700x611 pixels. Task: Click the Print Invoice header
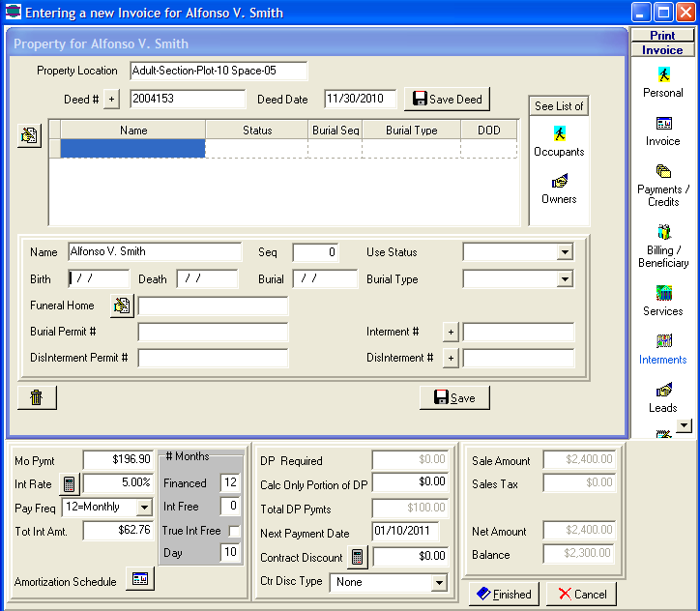tap(662, 43)
